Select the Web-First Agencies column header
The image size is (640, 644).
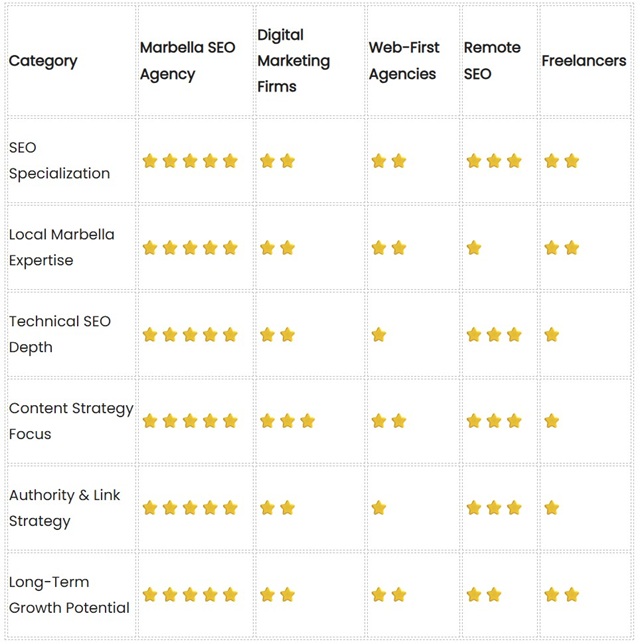click(x=404, y=61)
